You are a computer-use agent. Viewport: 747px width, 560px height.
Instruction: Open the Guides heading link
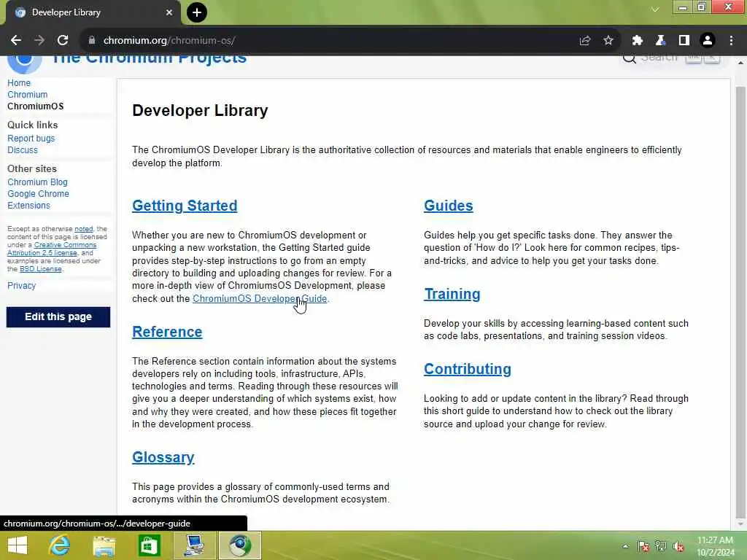pos(449,206)
